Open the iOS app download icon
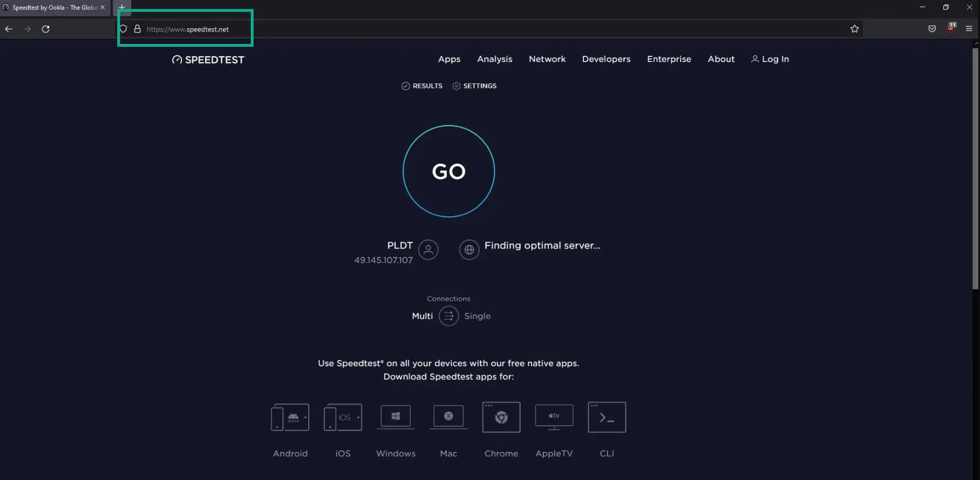This screenshot has height=480, width=980. click(343, 417)
